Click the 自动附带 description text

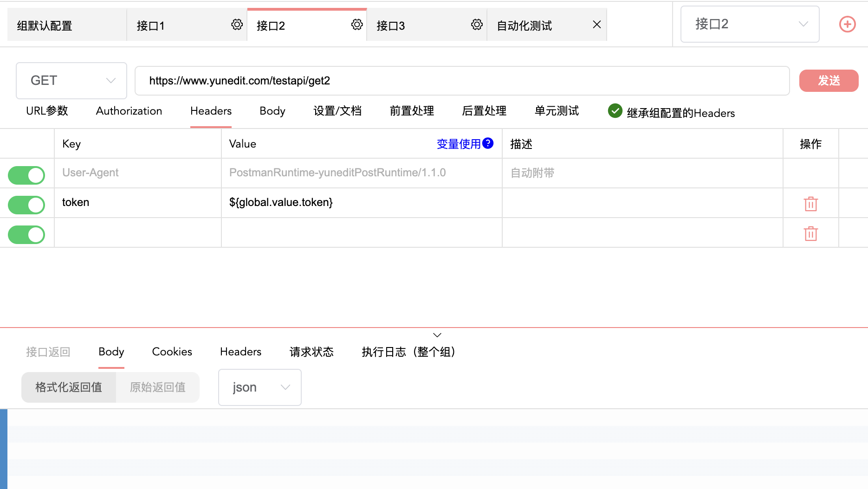(532, 173)
